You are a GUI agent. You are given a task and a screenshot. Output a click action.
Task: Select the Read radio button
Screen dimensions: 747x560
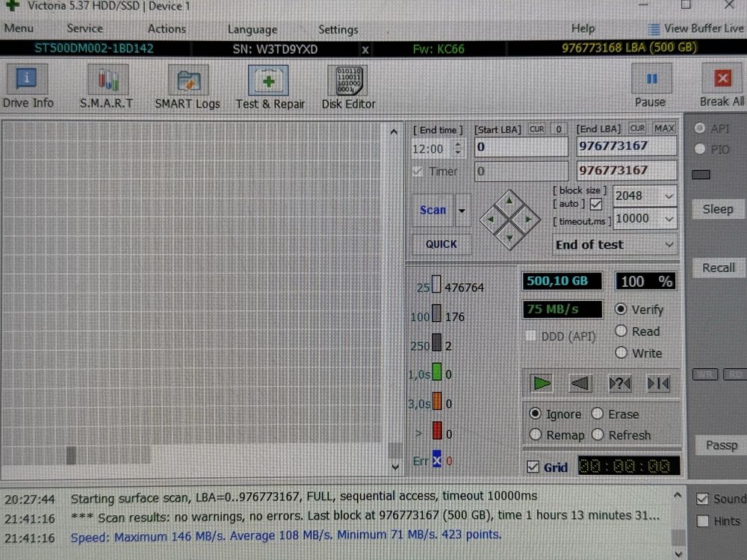[x=621, y=331]
